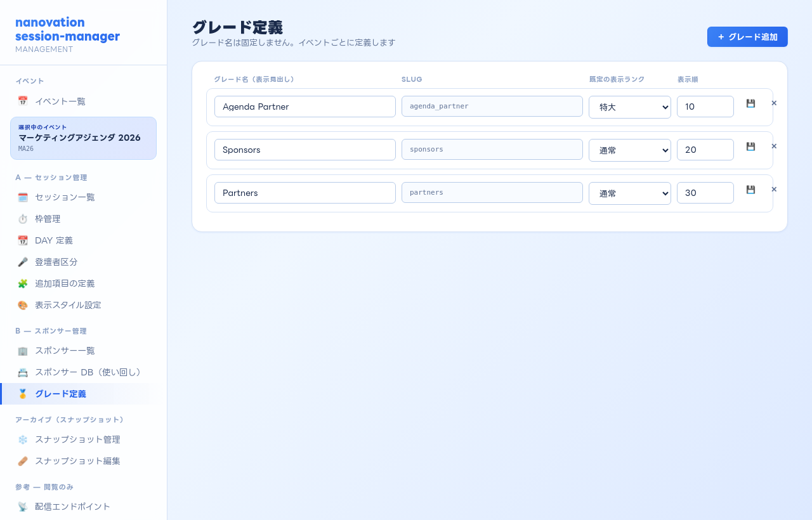Image resolution: width=812 pixels, height=520 pixels.
Task: Delete the Sponsors grade row
Action: pyautogui.click(x=774, y=146)
